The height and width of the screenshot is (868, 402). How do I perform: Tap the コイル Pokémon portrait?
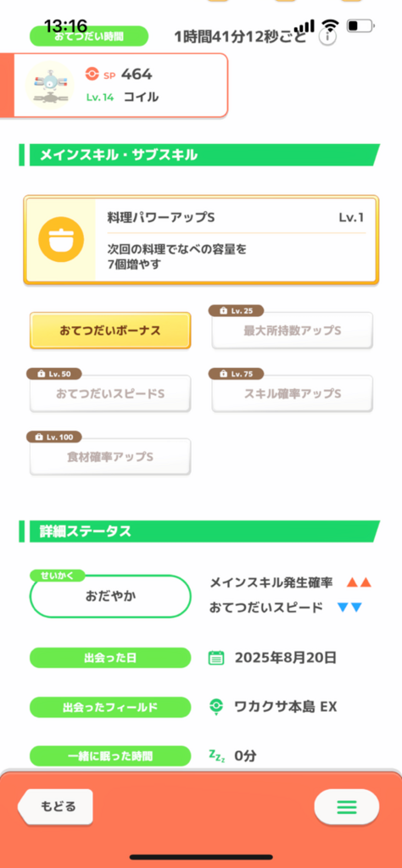point(50,86)
